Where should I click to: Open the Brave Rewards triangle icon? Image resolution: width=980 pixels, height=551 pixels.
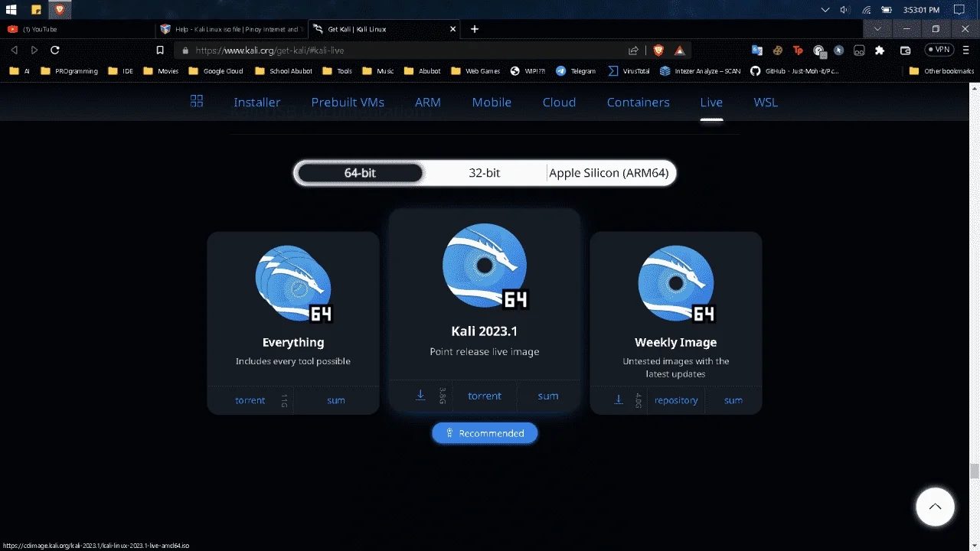click(680, 51)
